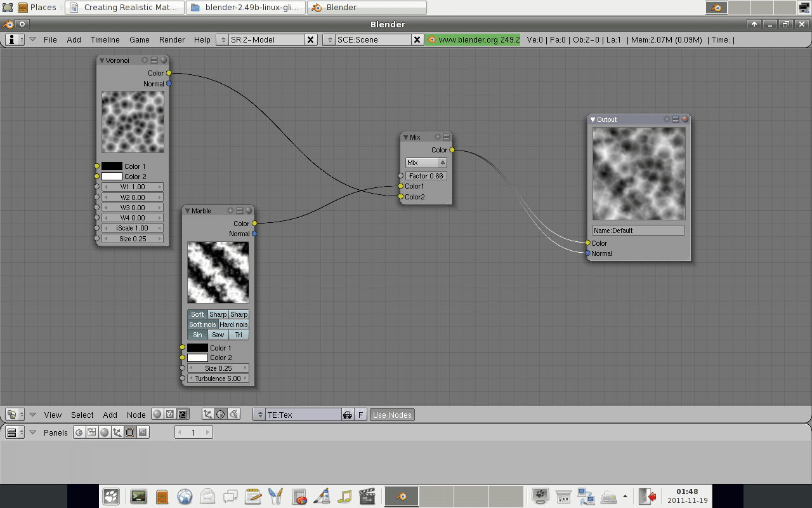This screenshot has width=812, height=508.
Task: Select the Saw waveform on Marble node
Action: pyautogui.click(x=218, y=335)
